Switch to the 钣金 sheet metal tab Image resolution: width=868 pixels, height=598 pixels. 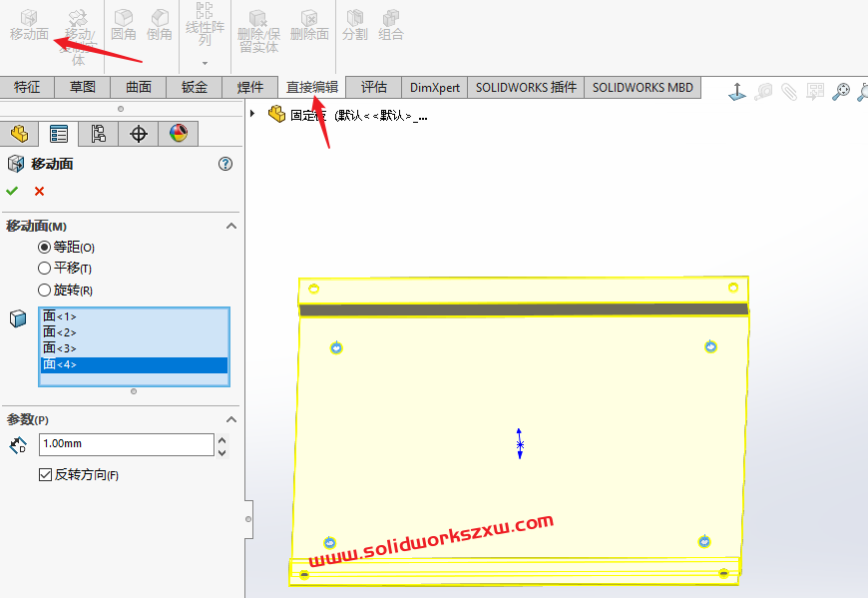pyautogui.click(x=194, y=87)
